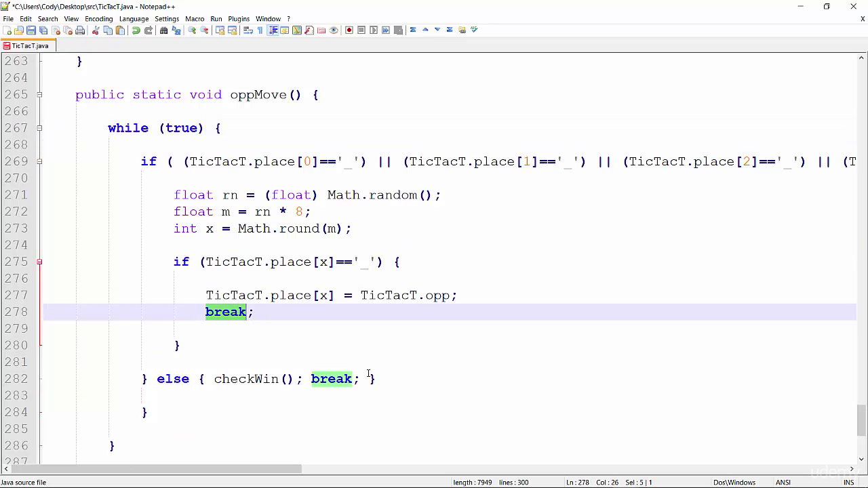Collapse the while loop fold on line 267
This screenshot has width=868, height=488.
click(39, 128)
